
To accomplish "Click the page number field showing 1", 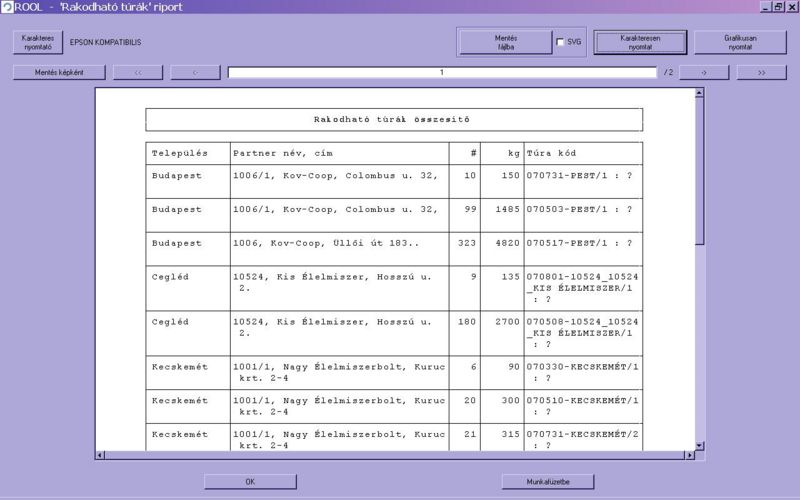I will 441,72.
